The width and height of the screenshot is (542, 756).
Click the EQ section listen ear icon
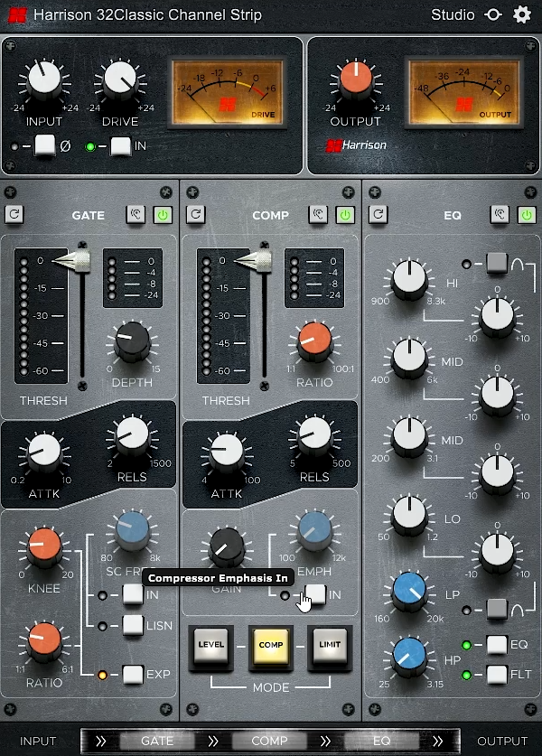500,215
